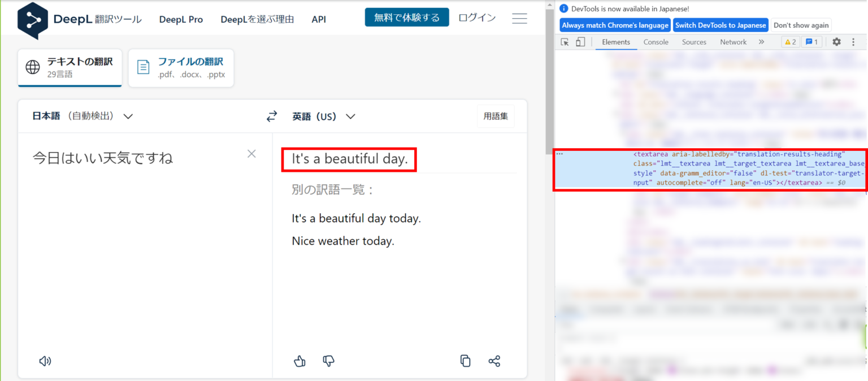
Task: Open DevTools settings gear
Action: [x=836, y=42]
